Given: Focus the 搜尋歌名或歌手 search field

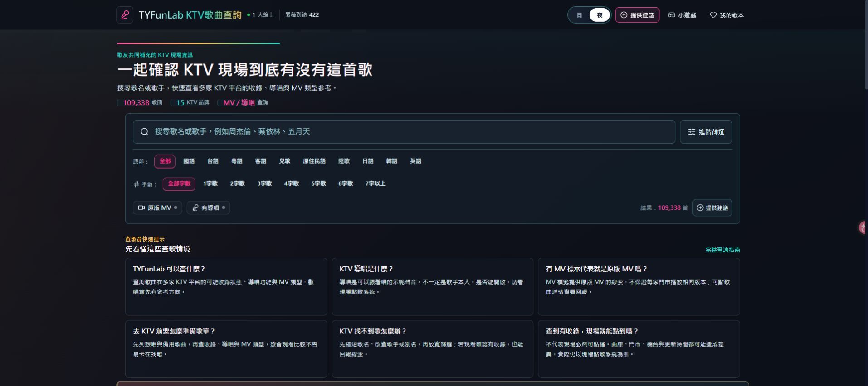Looking at the screenshot, I should pos(404,132).
